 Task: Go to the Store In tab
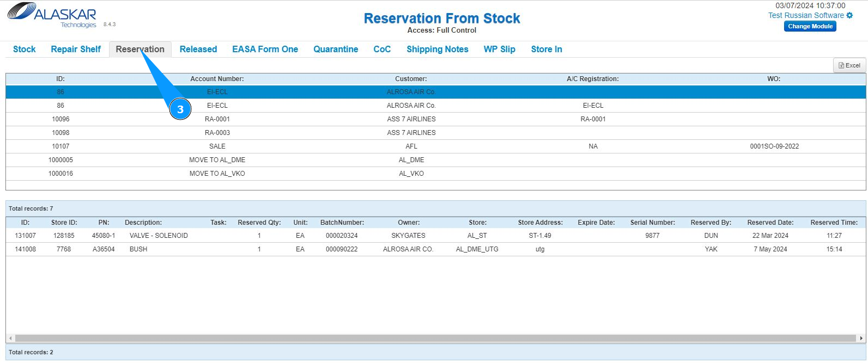pos(547,49)
